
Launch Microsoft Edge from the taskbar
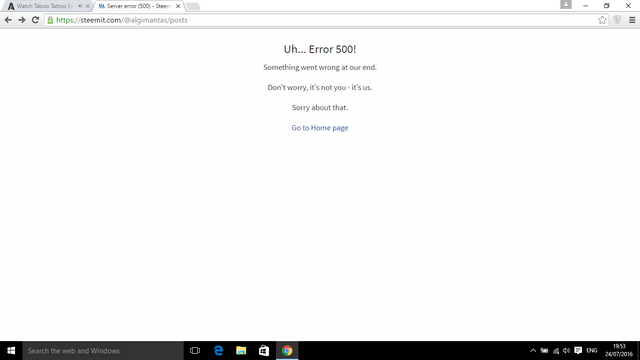[218, 351]
